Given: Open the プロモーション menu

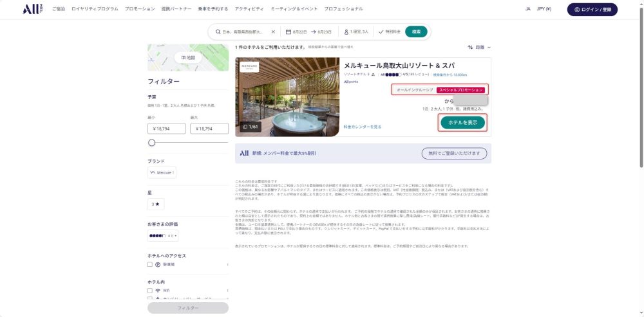Looking at the screenshot, I should 140,9.
